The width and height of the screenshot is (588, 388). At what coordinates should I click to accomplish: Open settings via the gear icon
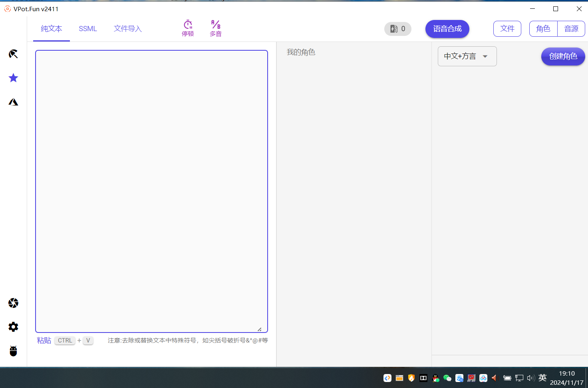13,327
